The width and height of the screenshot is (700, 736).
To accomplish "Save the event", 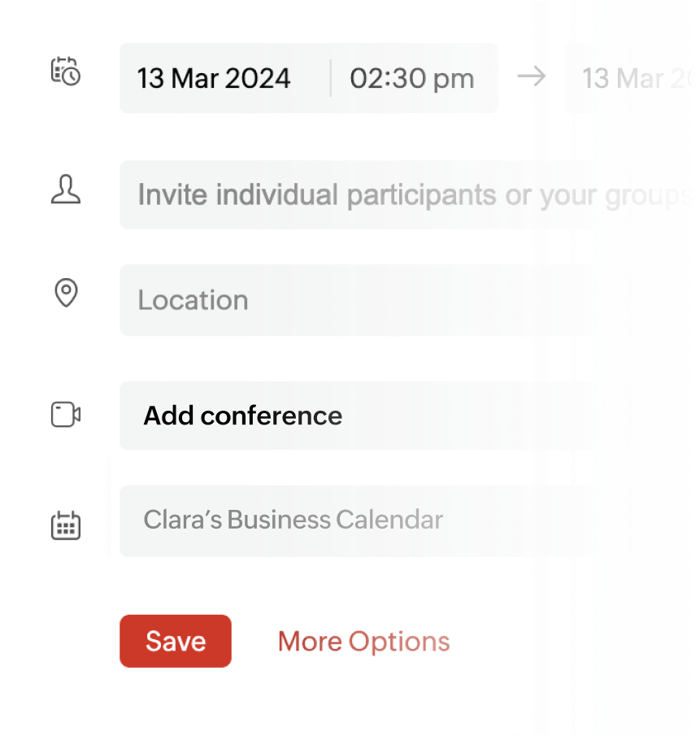I will 175,641.
